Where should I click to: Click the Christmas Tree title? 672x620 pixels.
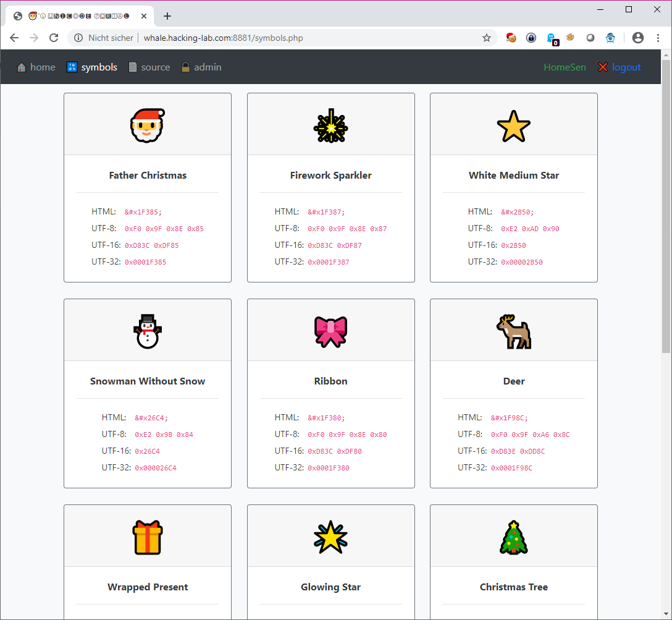[x=513, y=587]
